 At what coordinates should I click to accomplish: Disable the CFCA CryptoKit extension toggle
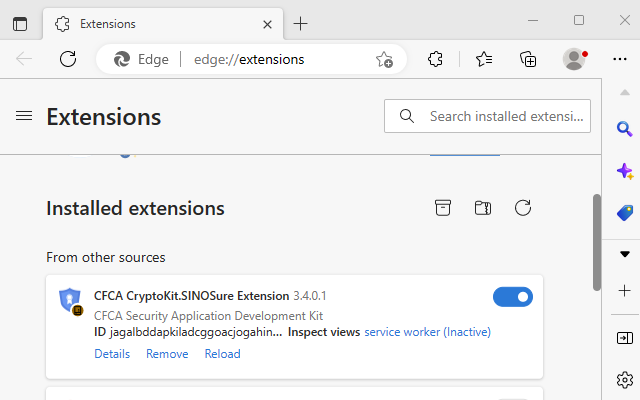coord(513,297)
